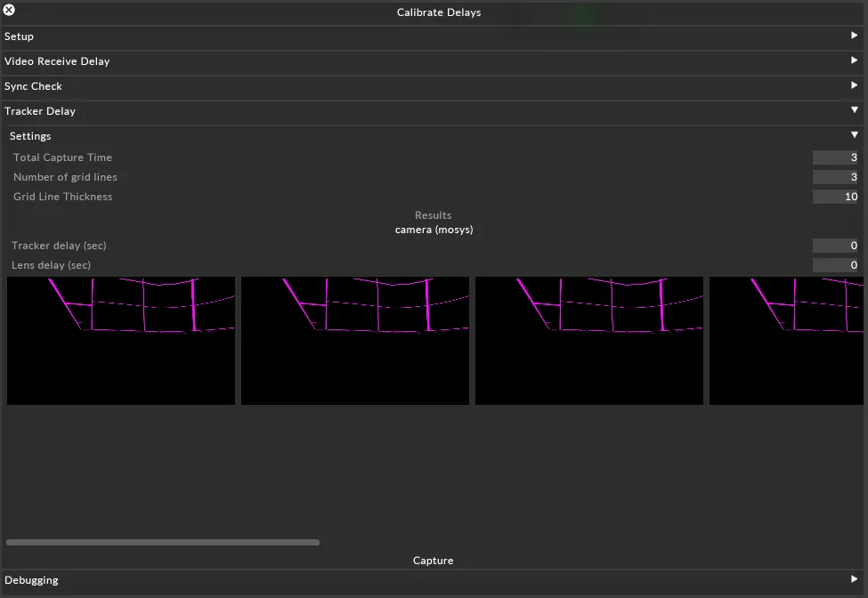
Task: Select the third grid capture preview
Action: point(588,340)
